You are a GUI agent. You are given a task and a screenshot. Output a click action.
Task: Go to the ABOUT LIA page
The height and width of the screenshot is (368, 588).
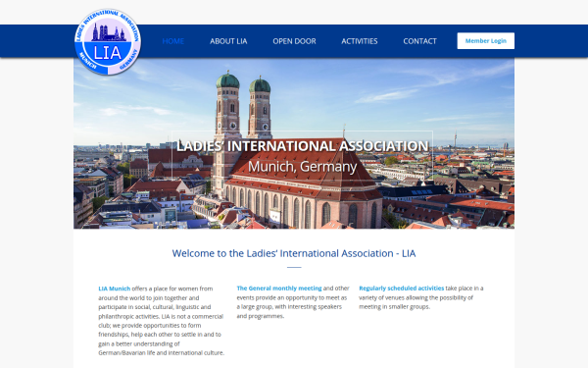[228, 41]
